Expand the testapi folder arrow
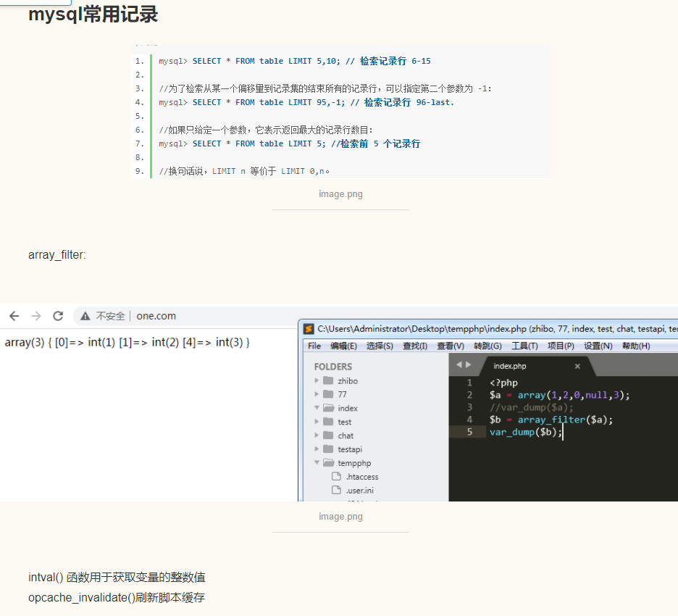Viewport: 678px width, 616px height. [317, 449]
